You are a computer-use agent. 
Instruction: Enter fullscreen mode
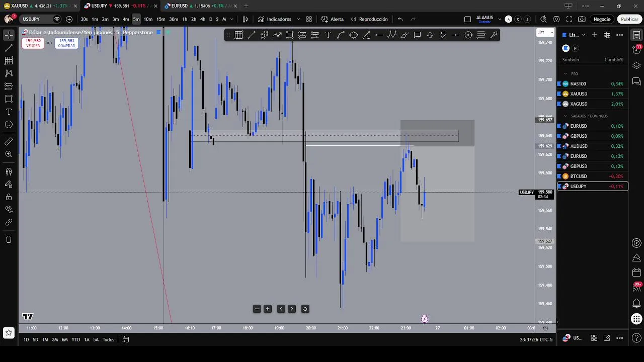pyautogui.click(x=569, y=19)
